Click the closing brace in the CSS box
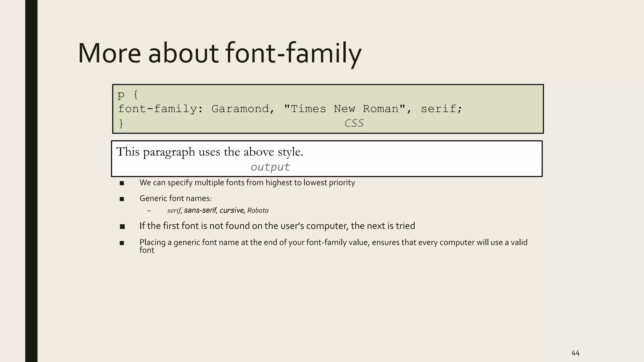The image size is (644, 362). [x=121, y=123]
